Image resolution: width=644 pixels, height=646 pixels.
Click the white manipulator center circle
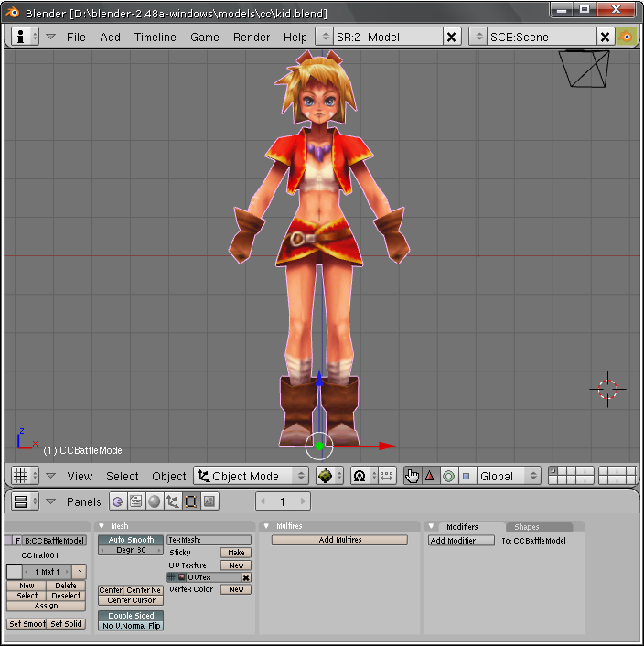(319, 446)
